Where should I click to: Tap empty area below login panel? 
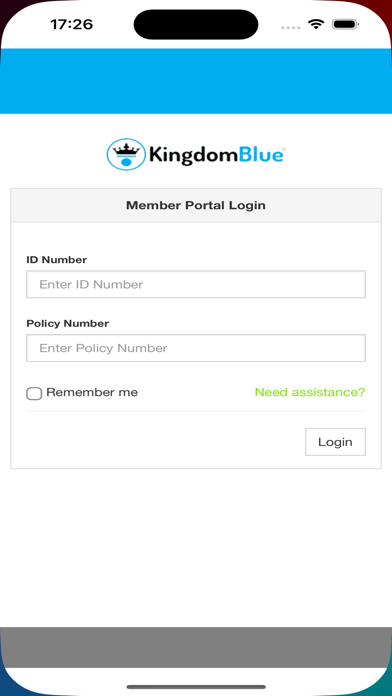pyautogui.click(x=196, y=546)
